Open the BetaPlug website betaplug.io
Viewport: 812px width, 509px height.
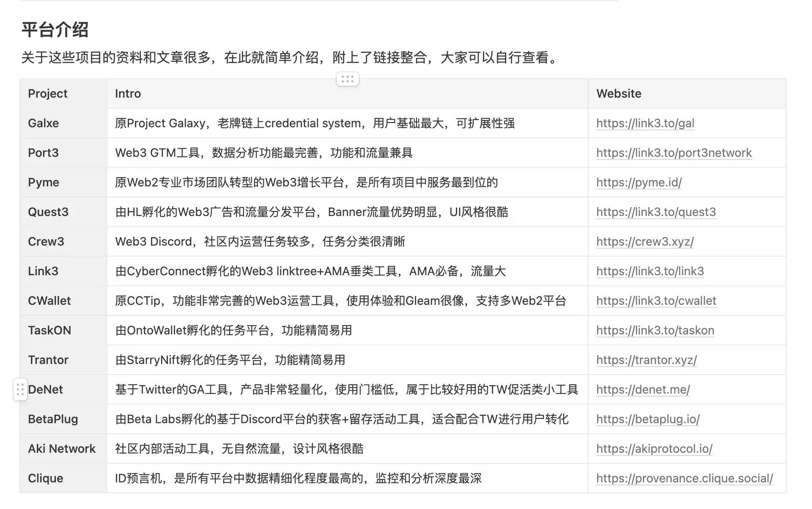pos(648,419)
